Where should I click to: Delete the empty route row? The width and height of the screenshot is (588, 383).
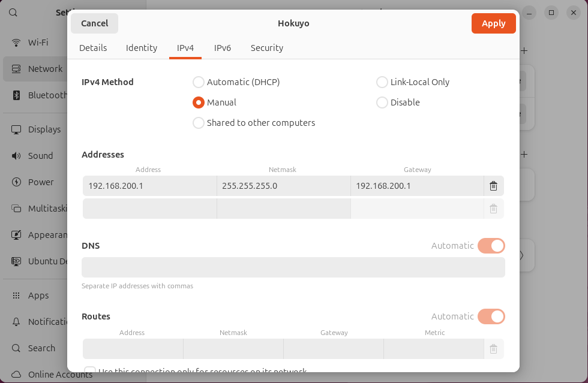click(493, 349)
